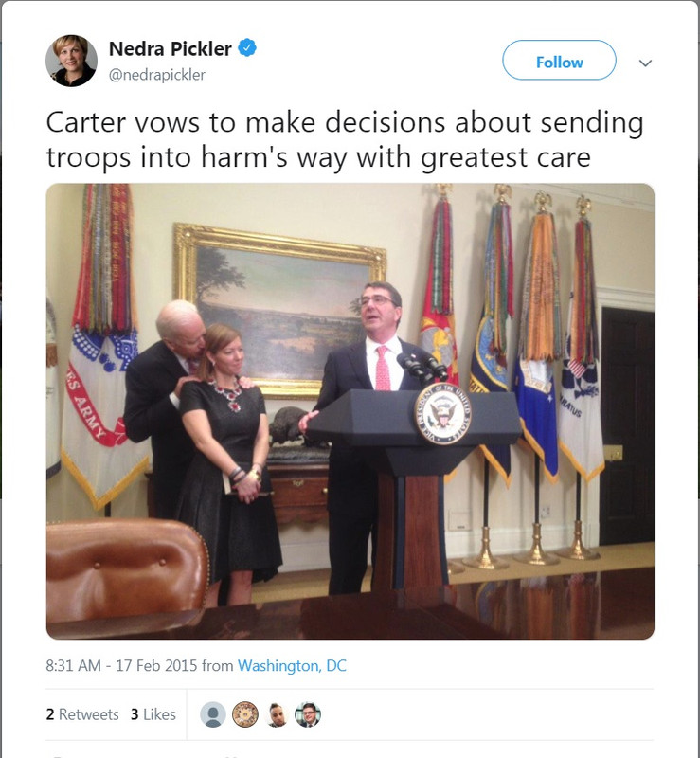
Task: View the 3 Likes list
Action: [153, 714]
